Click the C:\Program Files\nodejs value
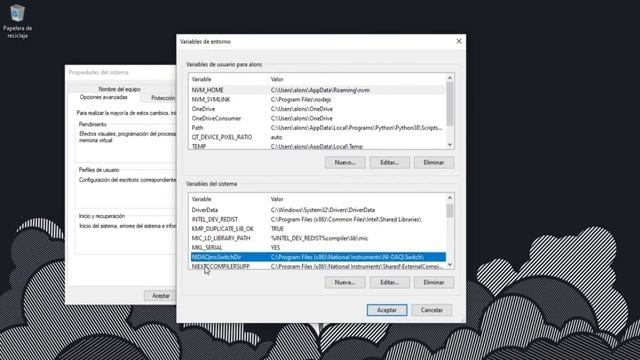The image size is (640, 360). (301, 100)
